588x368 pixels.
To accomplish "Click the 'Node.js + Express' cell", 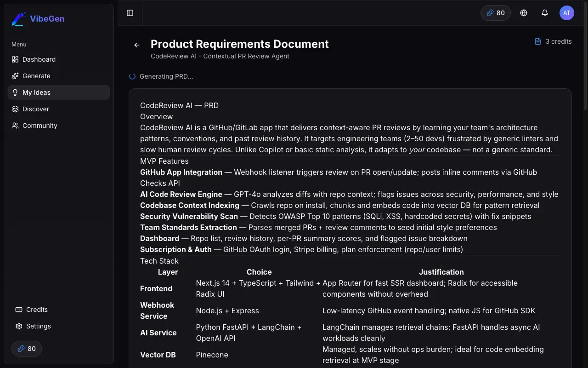I will tap(227, 310).
